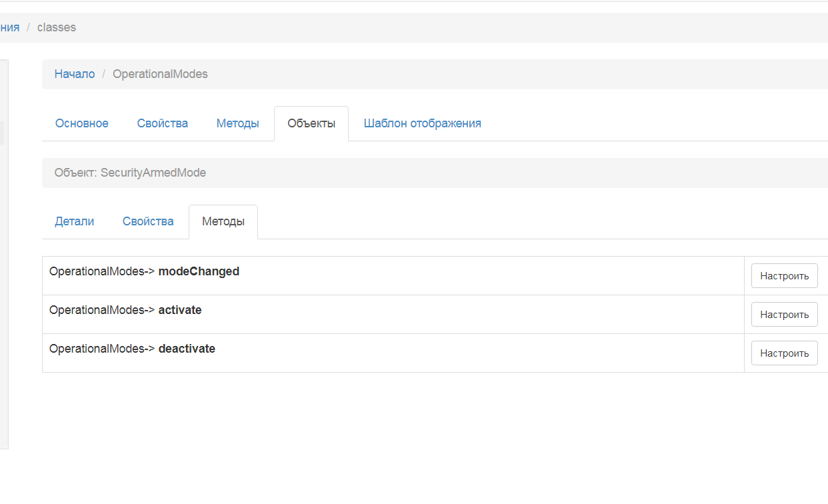
Task: Open the Шаблон отображения tab
Action: tap(423, 123)
